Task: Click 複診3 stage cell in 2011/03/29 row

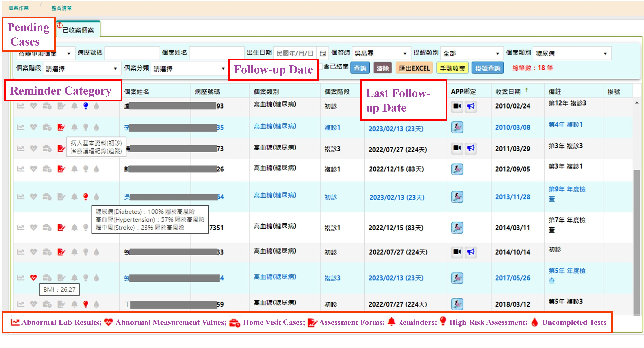Action: 332,149
